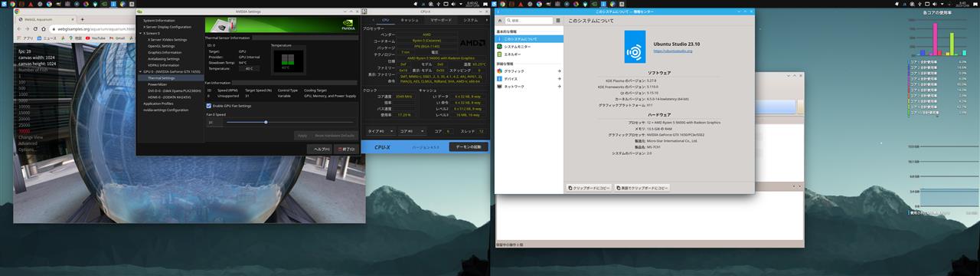Collapse the X Screen 0 tree node
This screenshot has height=276, width=980.
coord(140,33)
